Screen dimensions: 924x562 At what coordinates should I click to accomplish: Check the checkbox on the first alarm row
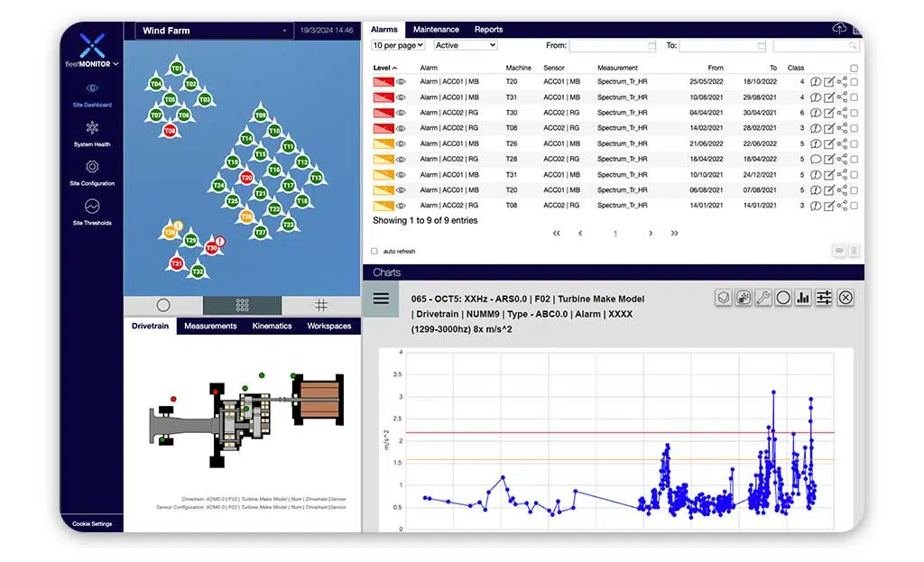point(854,81)
